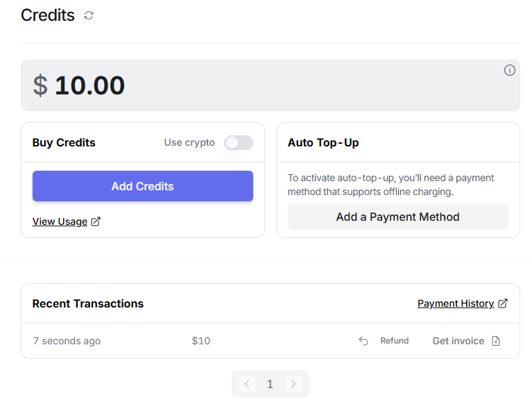The width and height of the screenshot is (532, 413).
Task: Click the external link icon beside Payment History
Action: click(503, 303)
